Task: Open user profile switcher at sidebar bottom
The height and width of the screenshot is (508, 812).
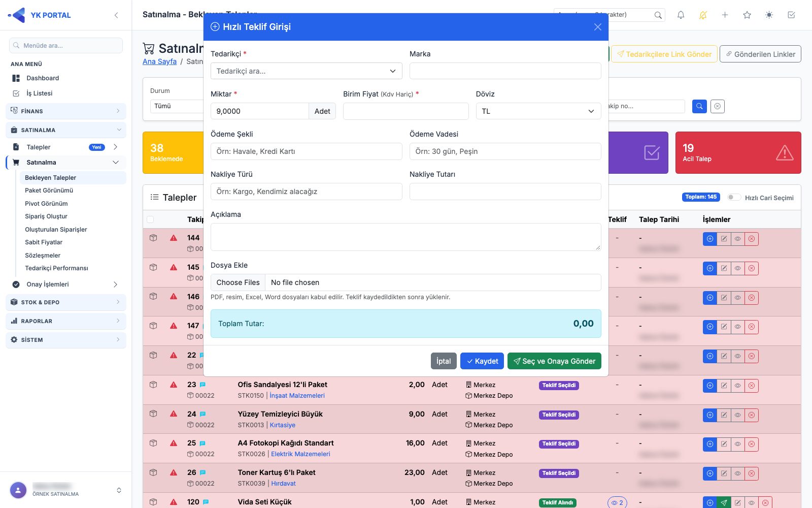Action: (66, 490)
